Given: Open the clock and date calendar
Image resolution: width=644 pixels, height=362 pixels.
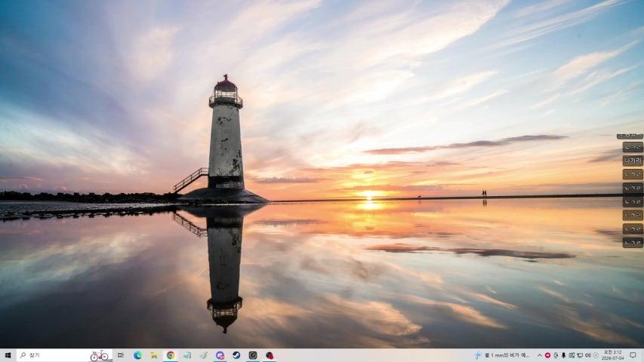Looking at the screenshot, I should [x=612, y=355].
